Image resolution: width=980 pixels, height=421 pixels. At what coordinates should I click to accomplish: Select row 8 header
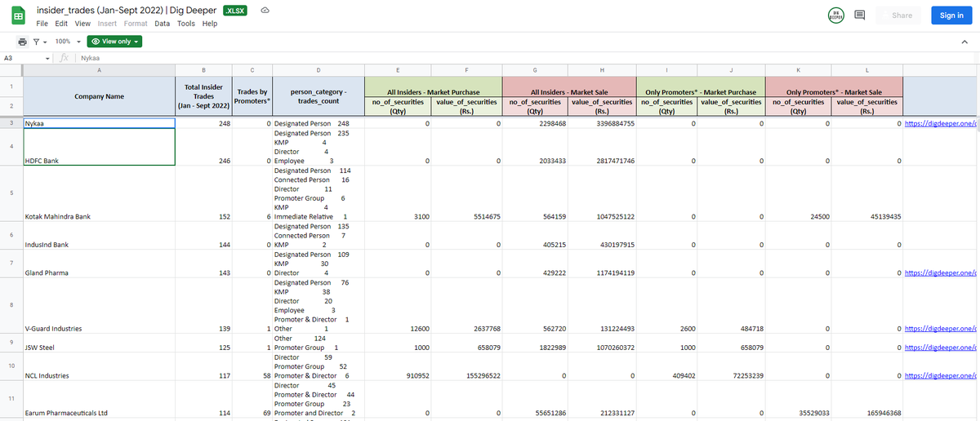(11, 306)
